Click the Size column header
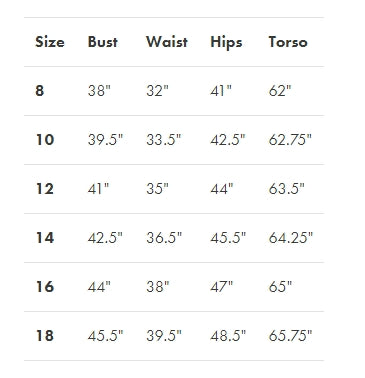This screenshot has width=365, height=378. tap(50, 42)
